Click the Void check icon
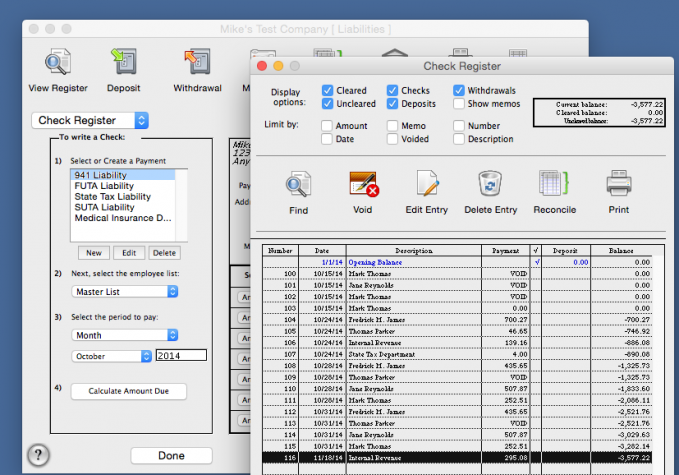679x475 pixels. pyautogui.click(x=363, y=184)
